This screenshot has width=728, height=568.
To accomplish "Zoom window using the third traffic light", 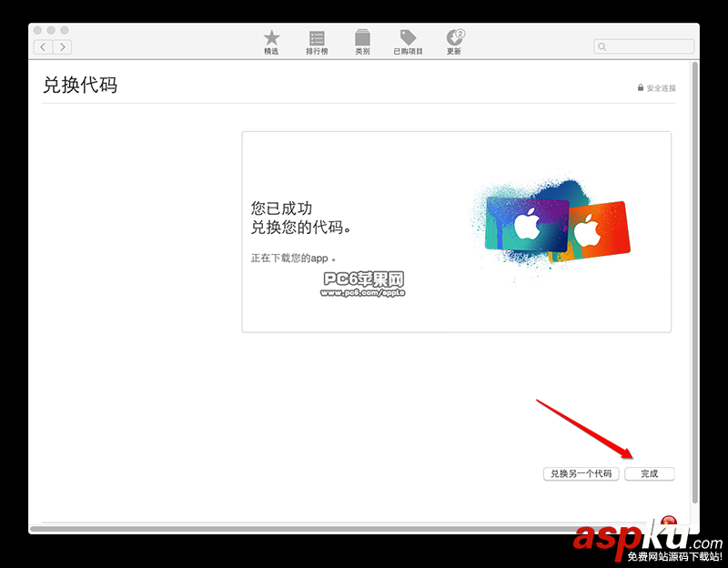I will click(65, 30).
